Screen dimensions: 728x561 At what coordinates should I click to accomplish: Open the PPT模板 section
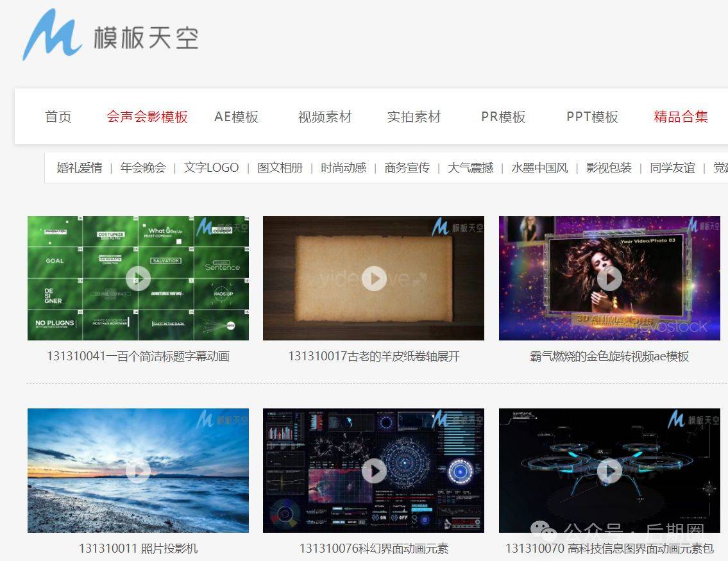point(591,116)
